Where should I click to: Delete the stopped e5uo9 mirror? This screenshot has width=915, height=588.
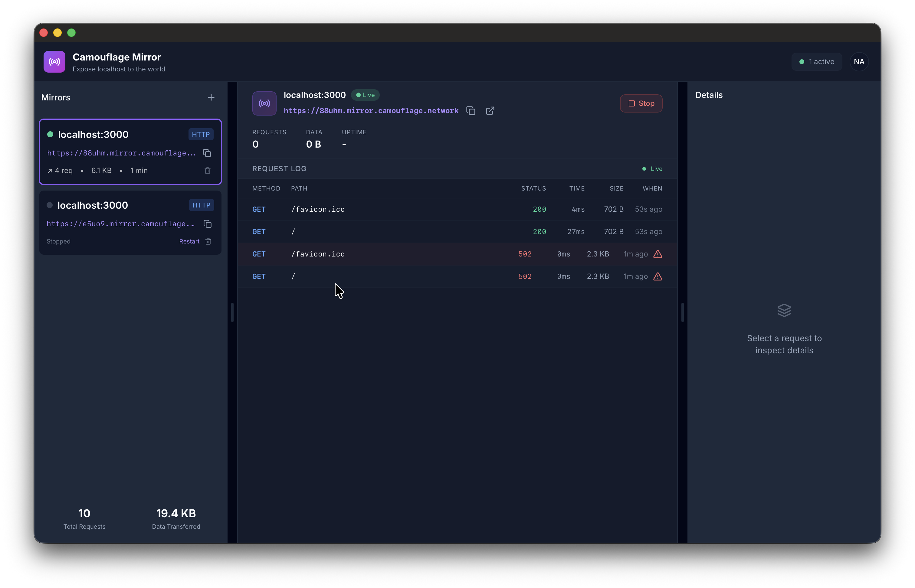coord(208,241)
